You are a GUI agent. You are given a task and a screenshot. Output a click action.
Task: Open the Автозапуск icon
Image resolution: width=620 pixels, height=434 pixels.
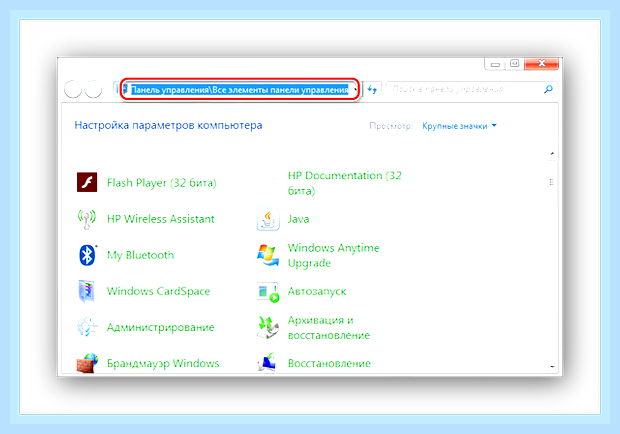pos(268,292)
